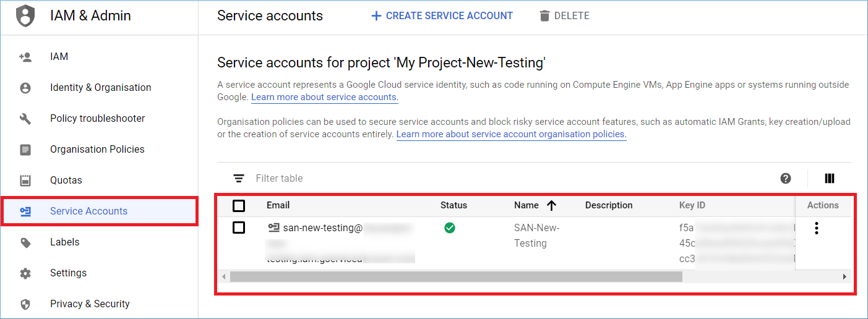Click the Actions column header

point(823,205)
